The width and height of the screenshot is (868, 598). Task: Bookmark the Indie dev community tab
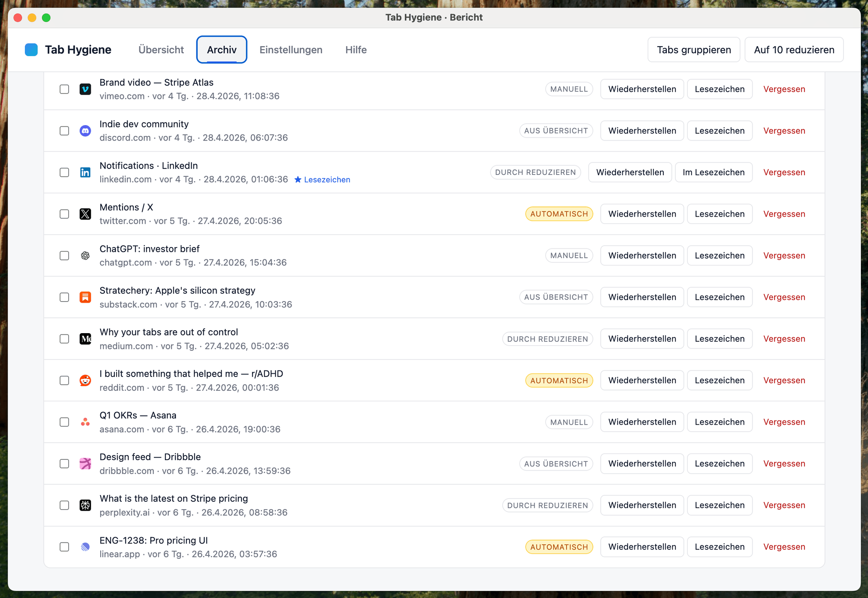tap(720, 131)
